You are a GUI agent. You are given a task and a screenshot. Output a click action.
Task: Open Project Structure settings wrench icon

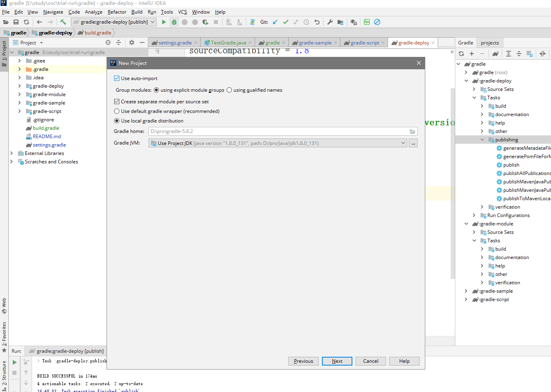330,22
